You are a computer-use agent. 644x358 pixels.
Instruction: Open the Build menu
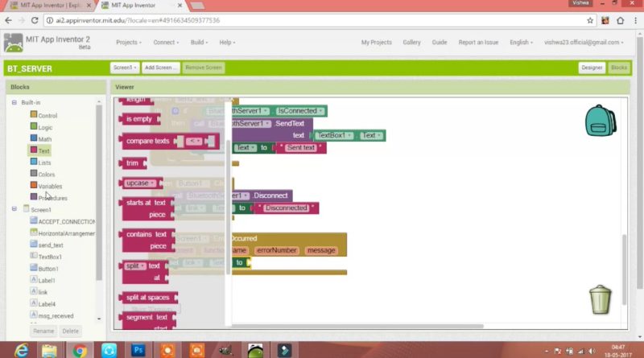click(199, 43)
